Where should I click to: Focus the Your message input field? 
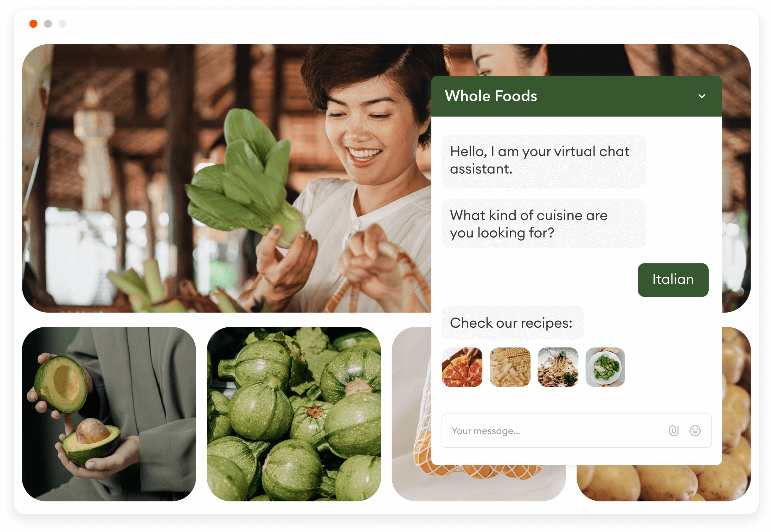(577, 430)
